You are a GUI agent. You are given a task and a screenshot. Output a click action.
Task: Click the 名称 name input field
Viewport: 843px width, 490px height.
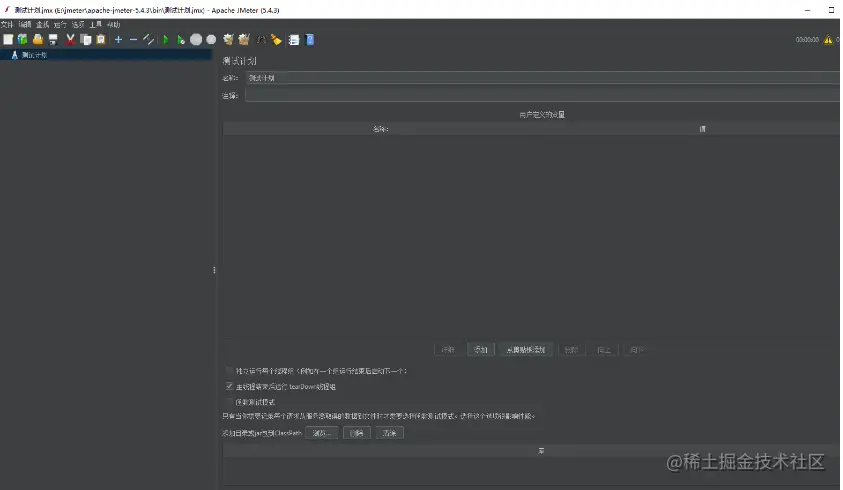[x=542, y=78]
